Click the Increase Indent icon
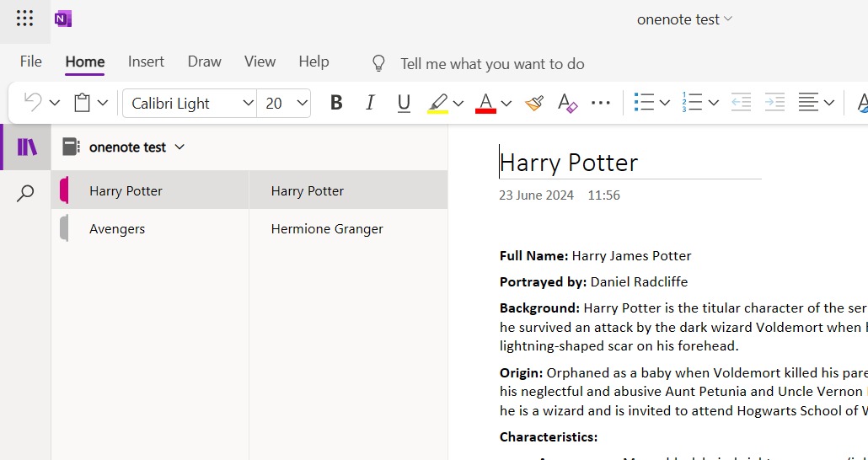Image resolution: width=868 pixels, height=460 pixels. (x=774, y=103)
